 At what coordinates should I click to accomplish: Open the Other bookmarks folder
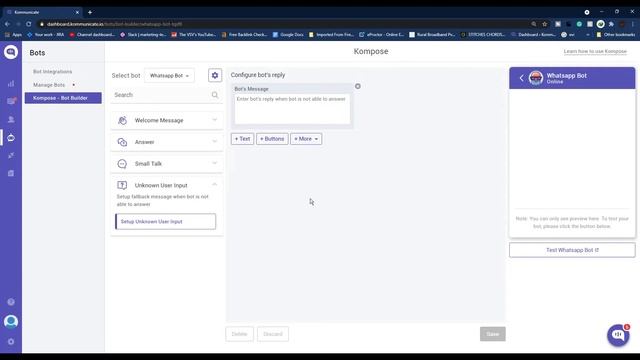616,35
